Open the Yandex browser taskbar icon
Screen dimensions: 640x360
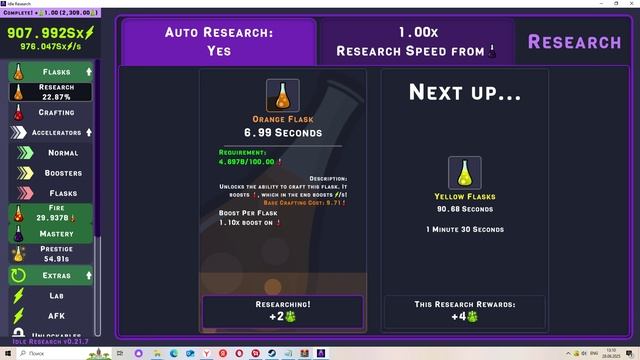(207, 353)
